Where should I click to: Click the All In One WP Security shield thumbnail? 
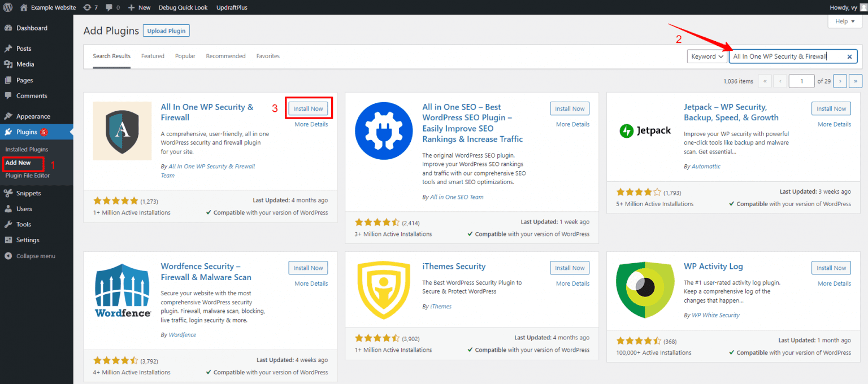tap(122, 130)
